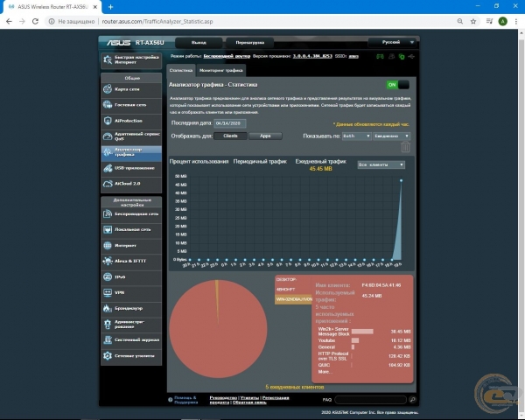Screen dimensions: 525x420
Task: Click the FAQ search magnifier icon
Action: (412, 399)
